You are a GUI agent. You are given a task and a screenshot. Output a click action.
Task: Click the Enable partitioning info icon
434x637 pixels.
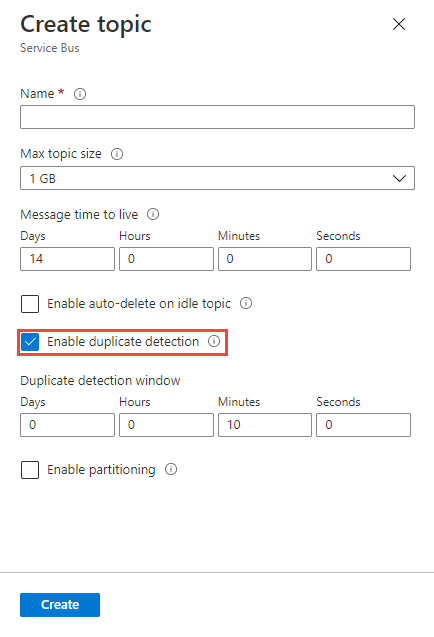click(x=171, y=469)
